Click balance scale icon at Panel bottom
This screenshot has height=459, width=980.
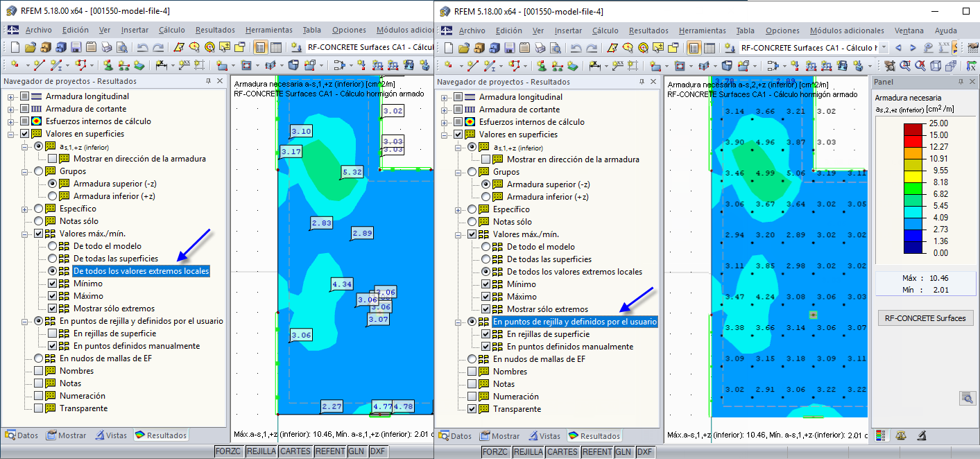pos(901,435)
